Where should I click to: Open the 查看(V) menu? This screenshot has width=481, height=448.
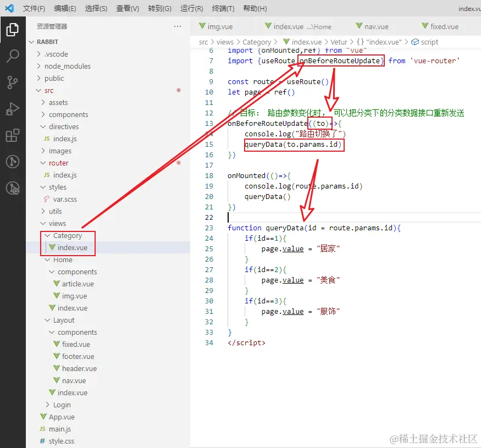[x=128, y=8]
